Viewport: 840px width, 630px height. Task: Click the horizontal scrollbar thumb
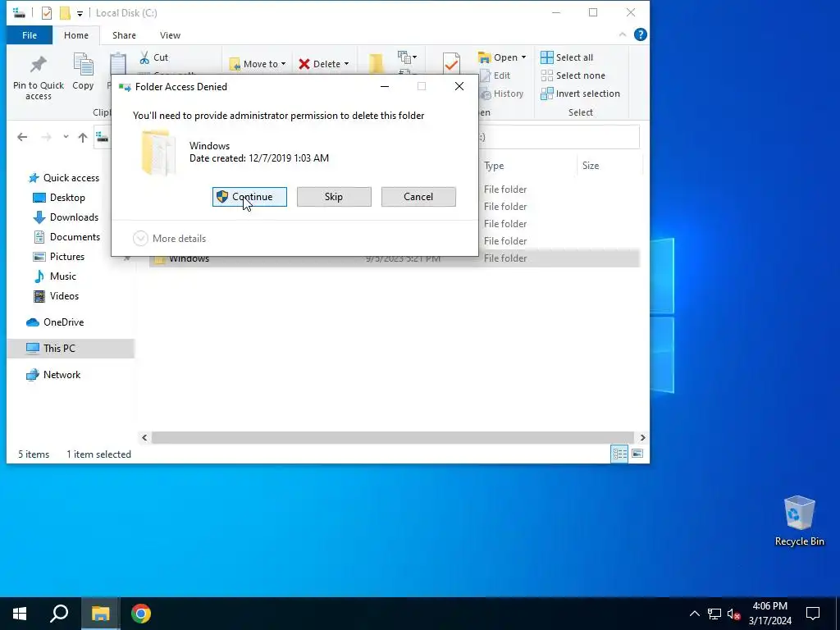393,438
